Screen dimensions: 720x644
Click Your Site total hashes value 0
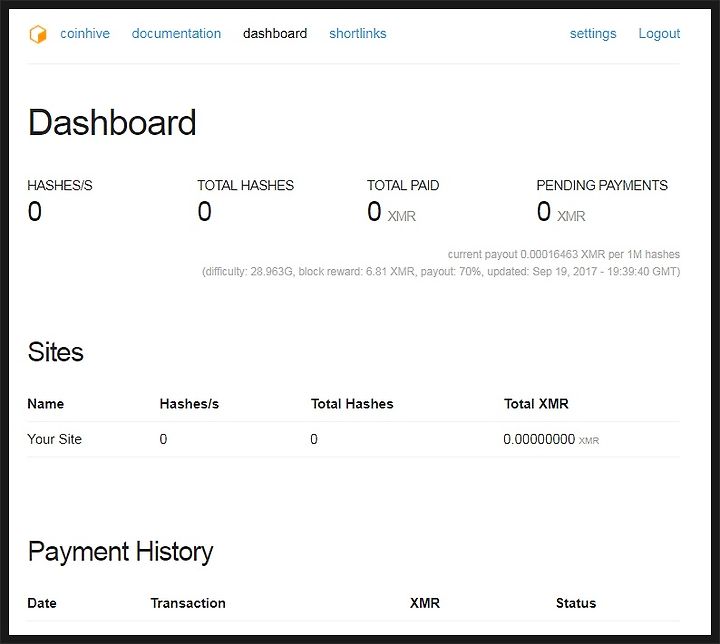coord(314,439)
